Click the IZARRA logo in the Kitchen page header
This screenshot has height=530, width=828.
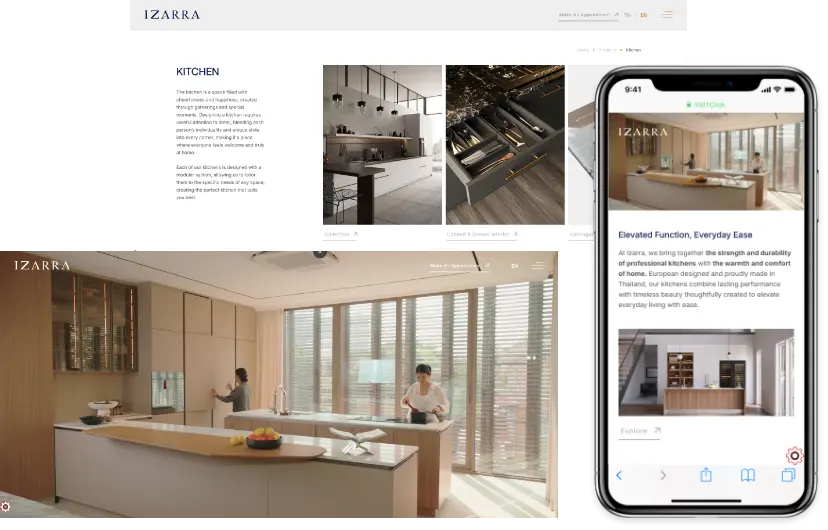(x=172, y=15)
